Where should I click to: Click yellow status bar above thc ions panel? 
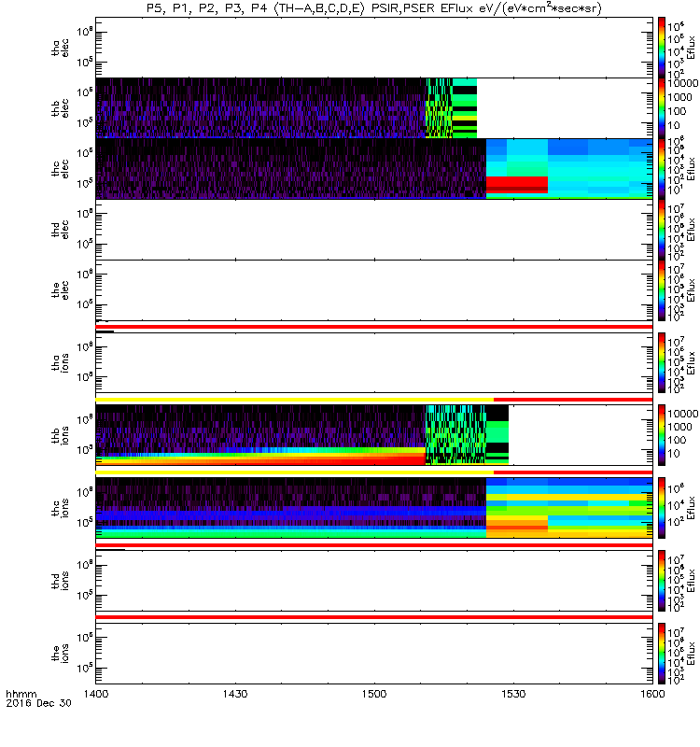coord(295,472)
